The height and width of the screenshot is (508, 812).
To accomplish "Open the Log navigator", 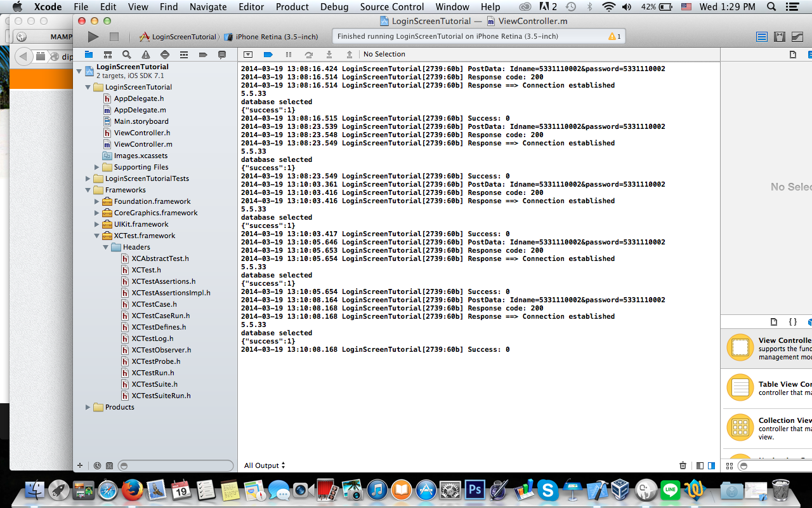I will (222, 54).
